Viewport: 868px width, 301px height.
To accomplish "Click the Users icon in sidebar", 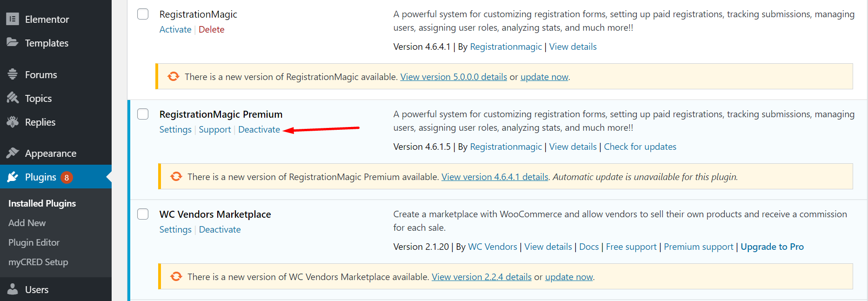I will [13, 289].
